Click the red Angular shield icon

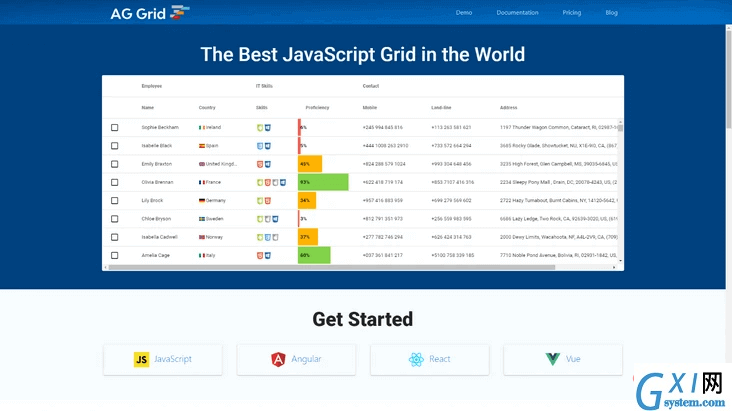coord(278,359)
